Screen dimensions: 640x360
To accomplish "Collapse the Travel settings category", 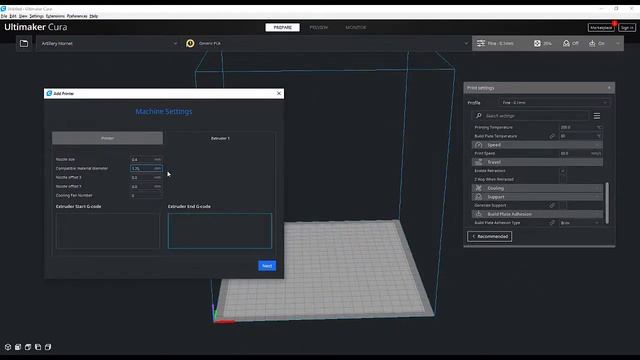I will point(537,162).
